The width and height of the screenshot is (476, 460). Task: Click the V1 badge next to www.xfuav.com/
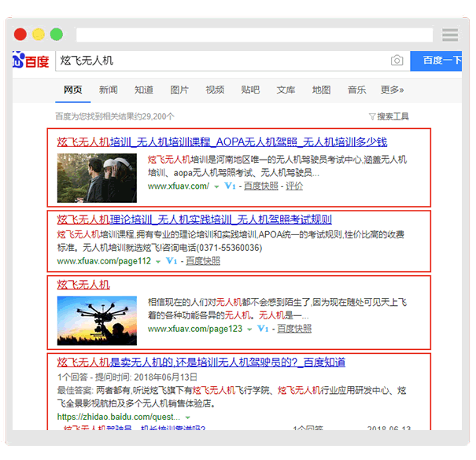pos(230,186)
